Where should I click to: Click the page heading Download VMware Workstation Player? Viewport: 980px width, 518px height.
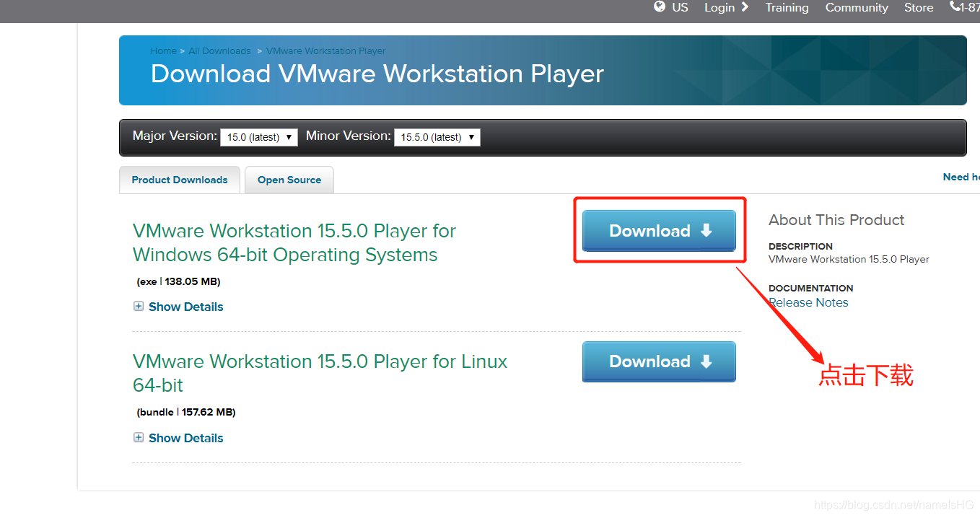[x=377, y=74]
